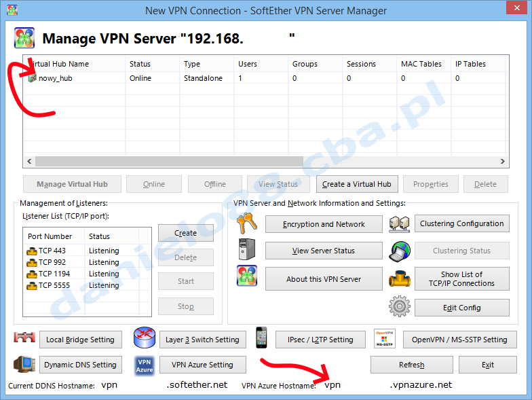Screen dimensions: 532x400
Task: Click the 'Online' status cell of nowy_hub
Action: coord(140,79)
